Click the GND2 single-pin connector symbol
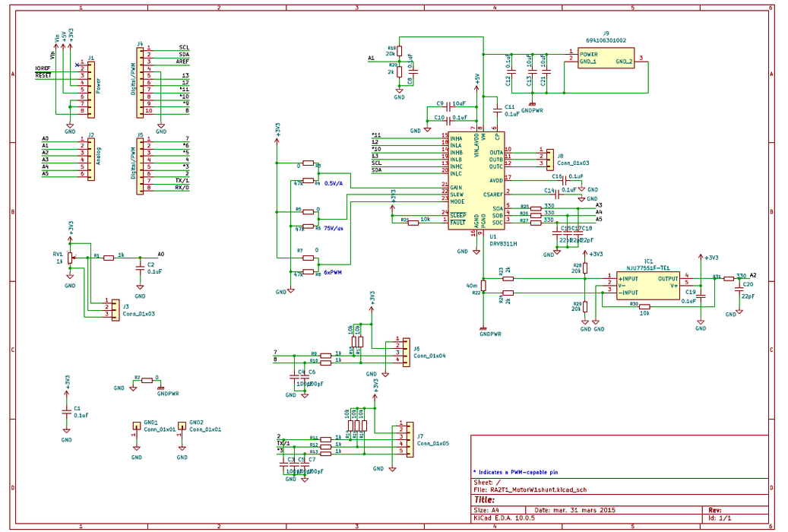 [x=182, y=426]
